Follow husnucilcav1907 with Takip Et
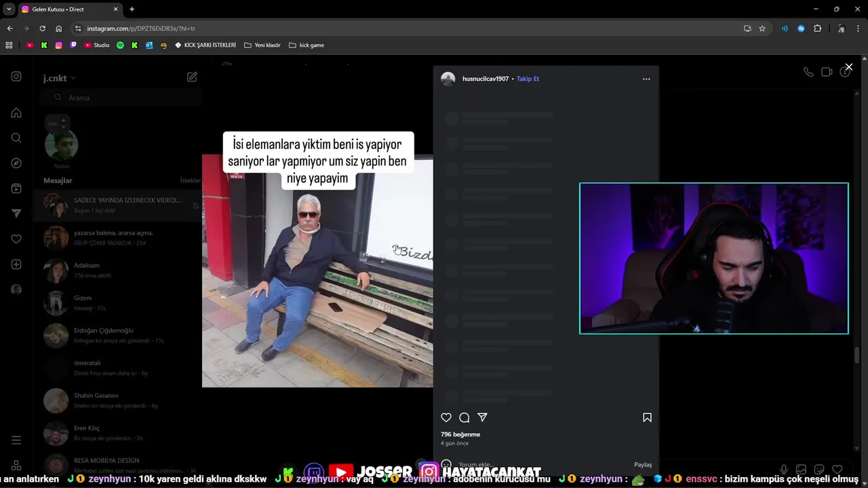Image resolution: width=868 pixels, height=488 pixels. 528,79
